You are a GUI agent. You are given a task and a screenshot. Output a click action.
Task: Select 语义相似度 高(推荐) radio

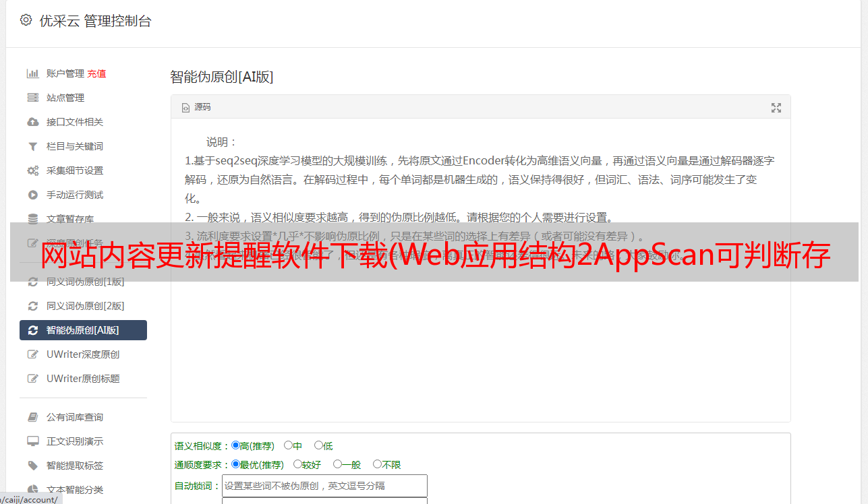235,445
